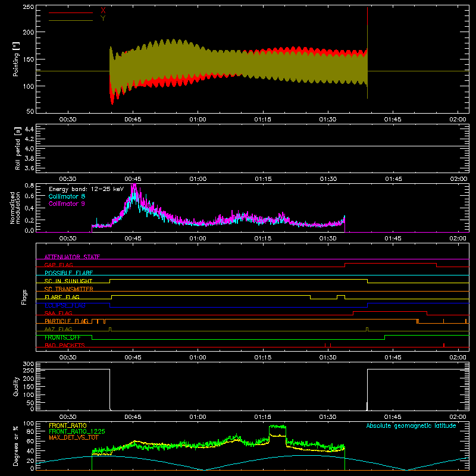The width and height of the screenshot is (476, 476).
Task: Click 02:00 label under Roll period plot
Action: tap(459, 179)
